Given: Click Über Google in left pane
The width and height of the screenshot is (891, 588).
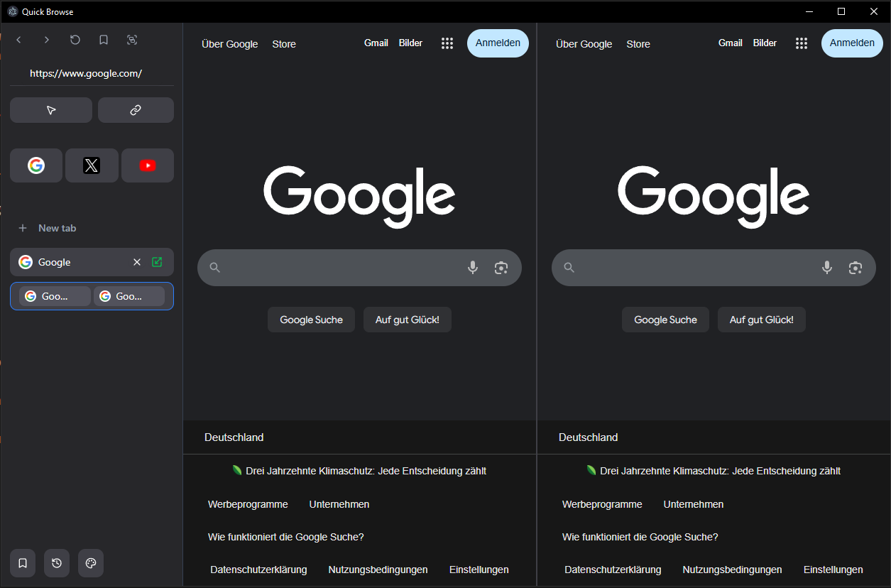Looking at the screenshot, I should pos(230,44).
